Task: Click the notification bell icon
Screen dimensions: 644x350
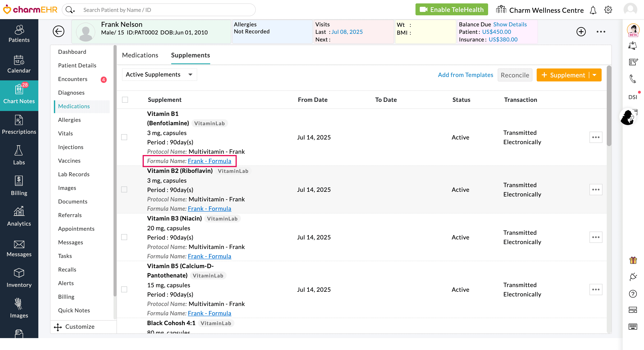Action: coord(593,10)
